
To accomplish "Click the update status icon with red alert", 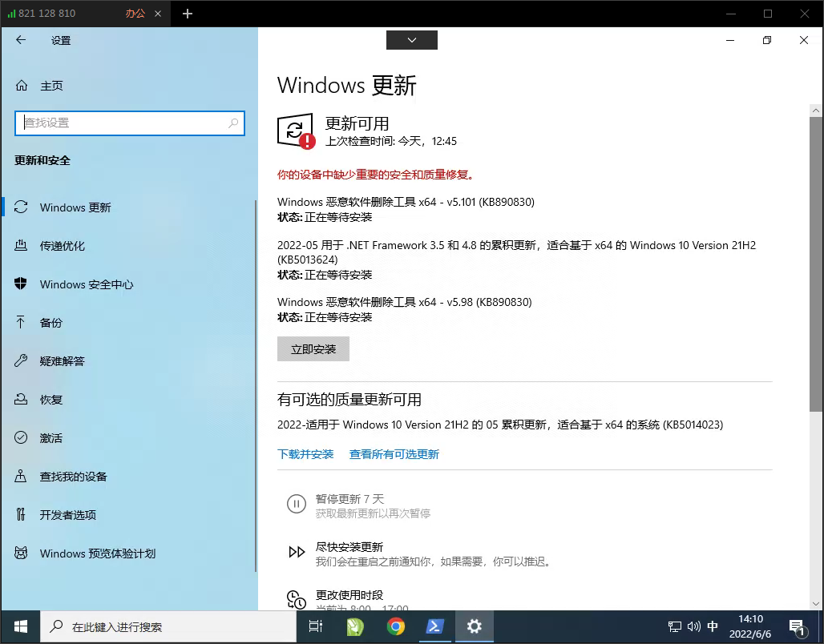I will [x=297, y=131].
